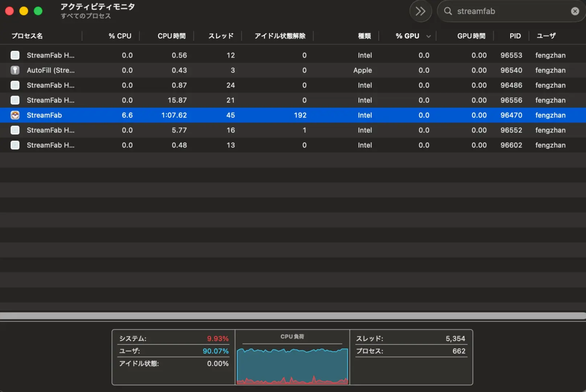Expand the toolbar overflow chevron button
Viewport: 586px width, 392px height.
pos(421,11)
